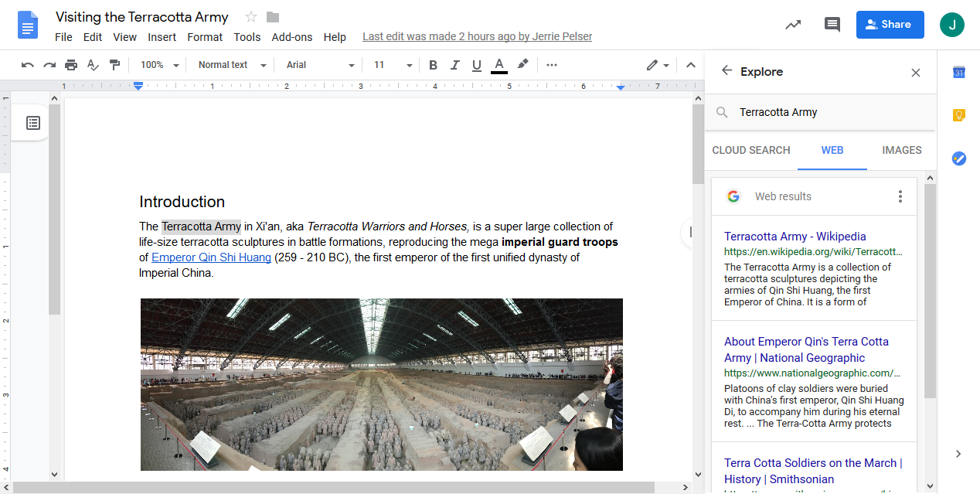Star this document
Image resolution: width=980 pixels, height=494 pixels.
click(250, 17)
